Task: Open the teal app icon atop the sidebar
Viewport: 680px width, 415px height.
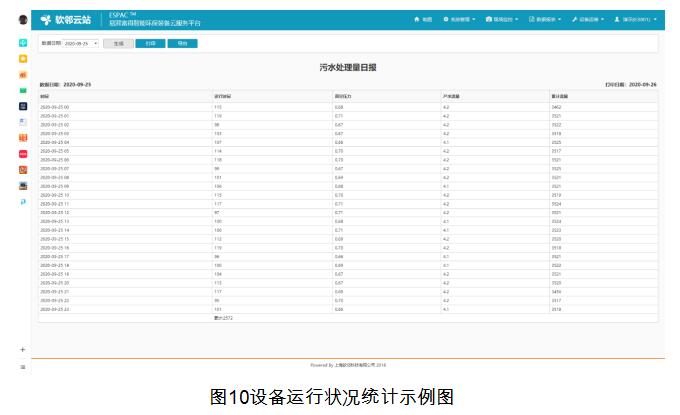Action: (x=23, y=43)
